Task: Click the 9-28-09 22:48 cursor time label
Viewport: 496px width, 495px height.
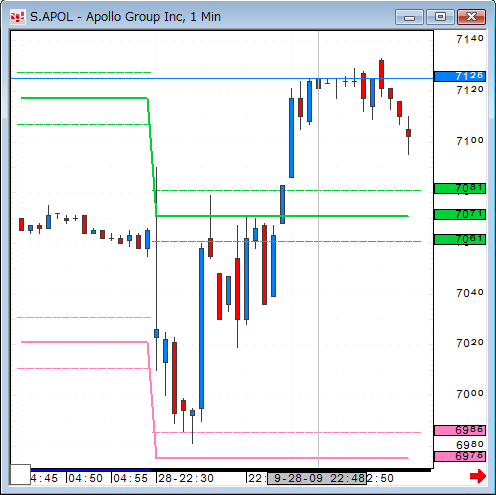Action: click(x=317, y=478)
